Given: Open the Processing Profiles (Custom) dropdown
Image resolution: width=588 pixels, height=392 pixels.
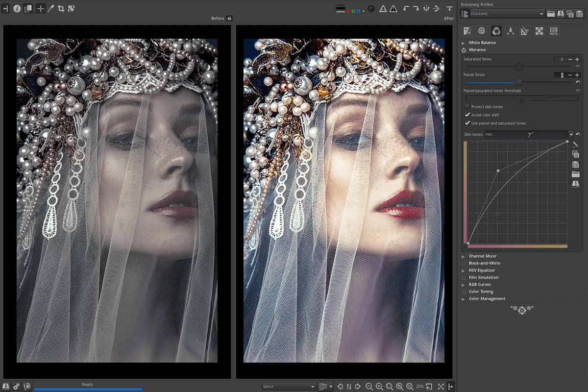Looking at the screenshot, I should coord(507,14).
